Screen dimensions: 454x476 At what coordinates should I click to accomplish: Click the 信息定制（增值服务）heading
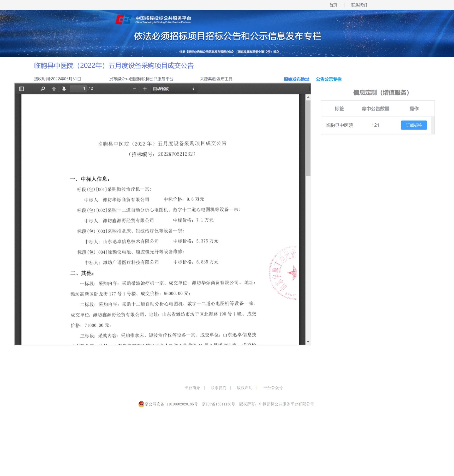pyautogui.click(x=381, y=92)
